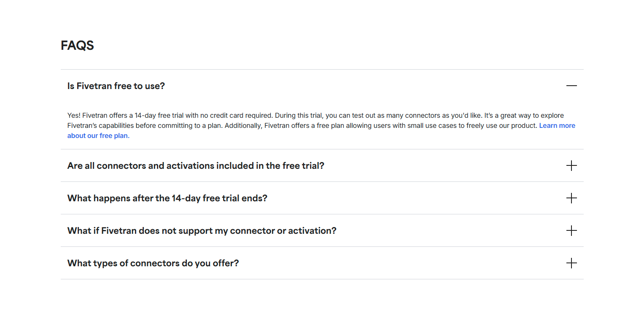Click the FAQS heading

(77, 45)
